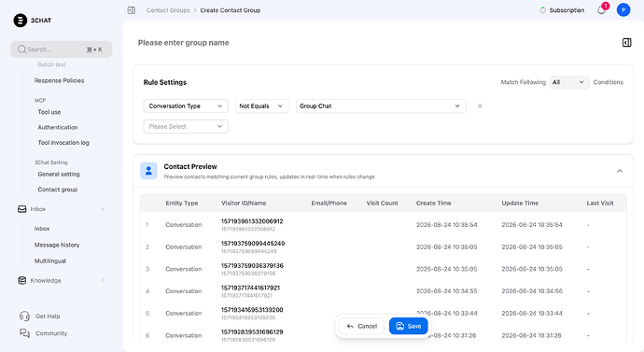Open Multilingual menu item
Viewport: 644px width, 352px height.
point(50,260)
